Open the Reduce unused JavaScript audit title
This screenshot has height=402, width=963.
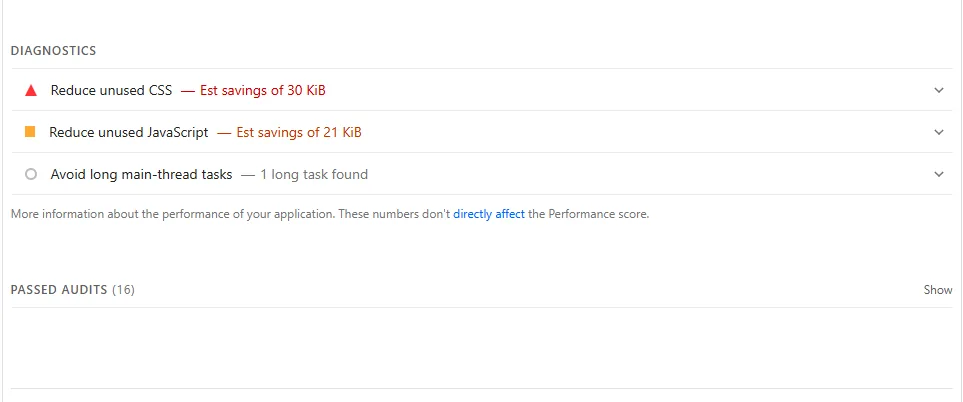coord(129,133)
